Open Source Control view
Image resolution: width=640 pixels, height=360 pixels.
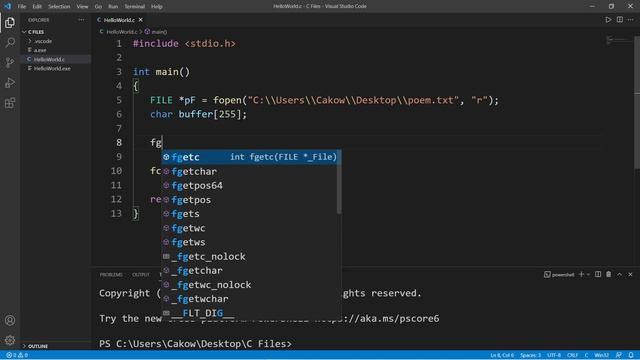pos(10,62)
